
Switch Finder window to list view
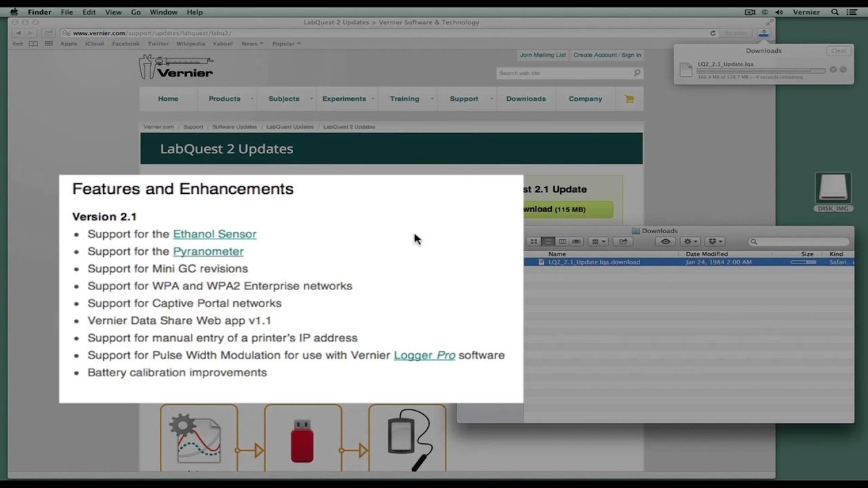(548, 242)
